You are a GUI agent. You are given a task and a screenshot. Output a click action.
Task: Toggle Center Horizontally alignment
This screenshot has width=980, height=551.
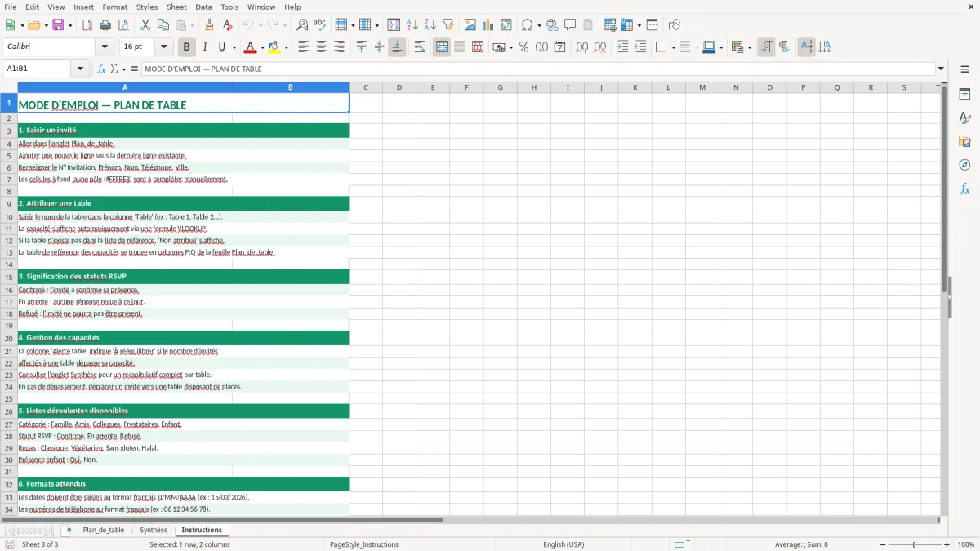[321, 47]
